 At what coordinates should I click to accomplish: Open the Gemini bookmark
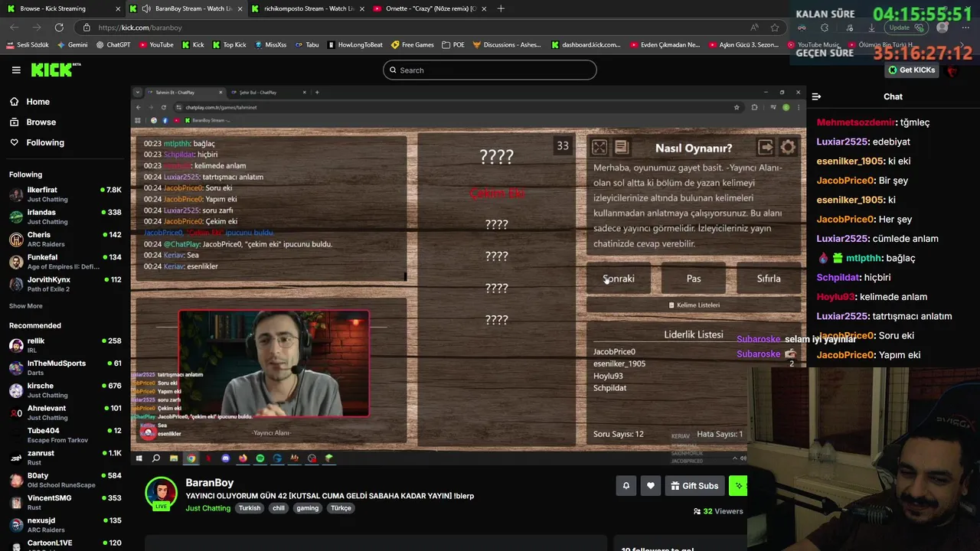[x=73, y=45]
